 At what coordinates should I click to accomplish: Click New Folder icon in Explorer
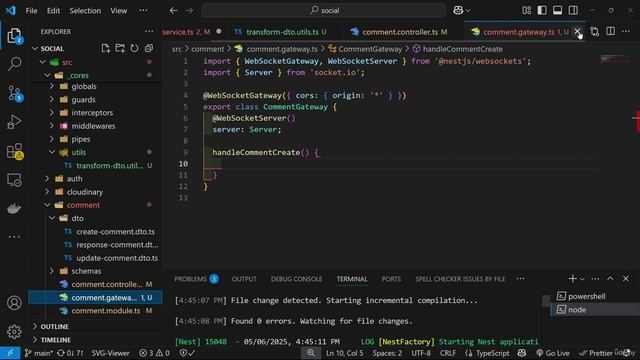[120, 48]
